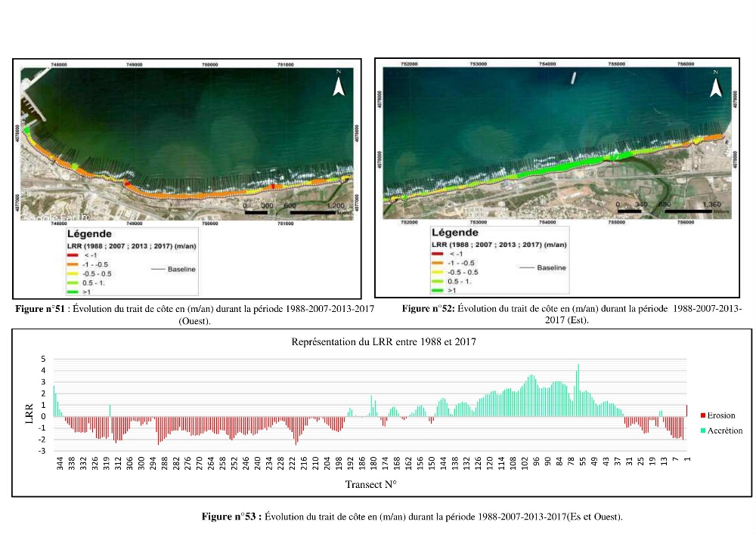Screen dimensions: 756x534
Task: Select the red '< -1' swatch in Figure 51 legend
Action: tap(73, 255)
